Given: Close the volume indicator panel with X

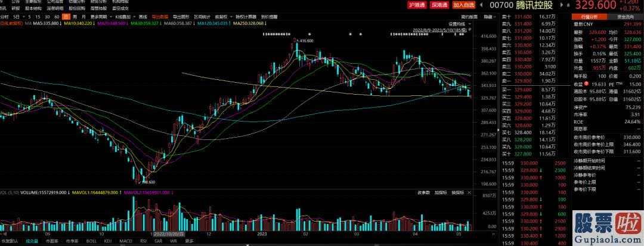Looking at the screenshot, I should (469, 192).
